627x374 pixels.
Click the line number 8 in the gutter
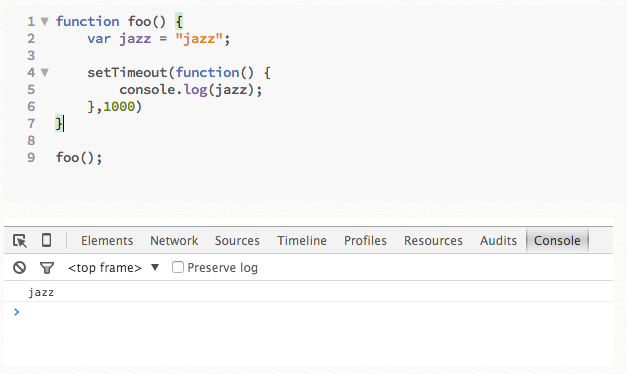point(31,140)
